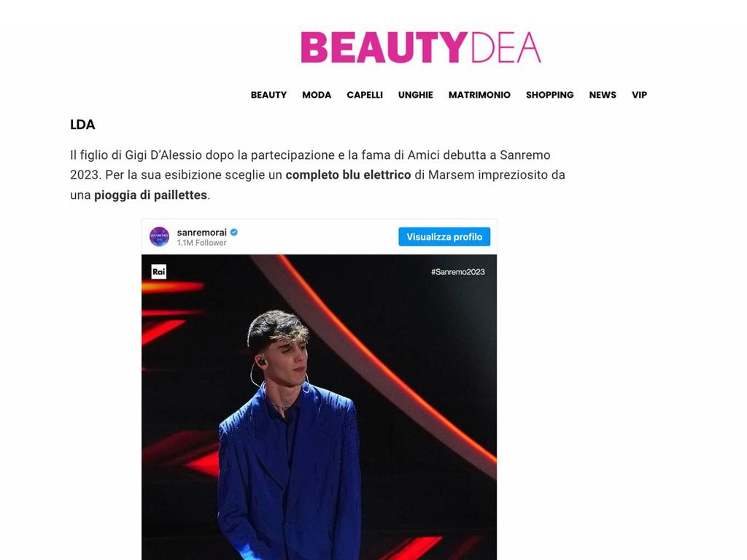
Task: Open the NEWS menu item
Action: [603, 95]
